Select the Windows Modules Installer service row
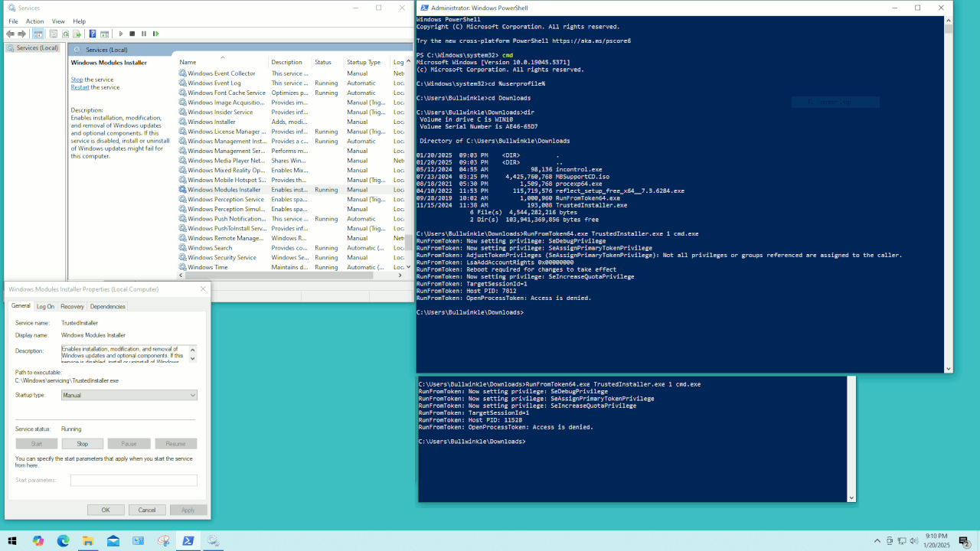This screenshot has width=980, height=551. (x=291, y=190)
